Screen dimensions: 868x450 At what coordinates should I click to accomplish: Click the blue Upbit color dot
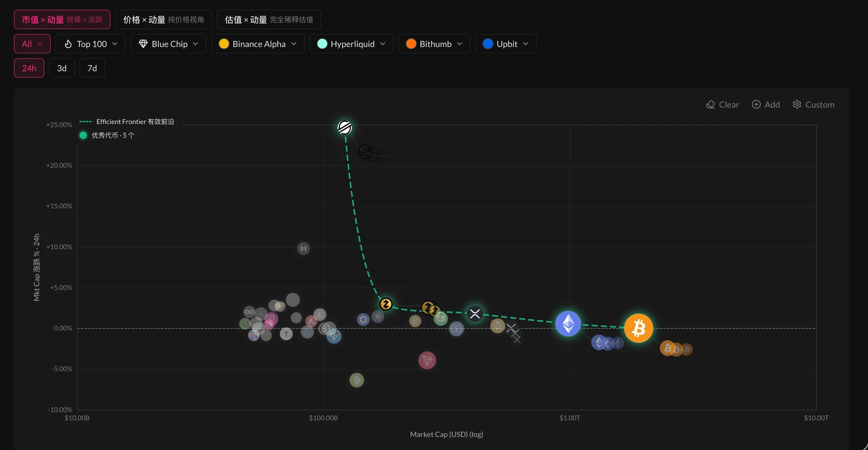pyautogui.click(x=488, y=44)
